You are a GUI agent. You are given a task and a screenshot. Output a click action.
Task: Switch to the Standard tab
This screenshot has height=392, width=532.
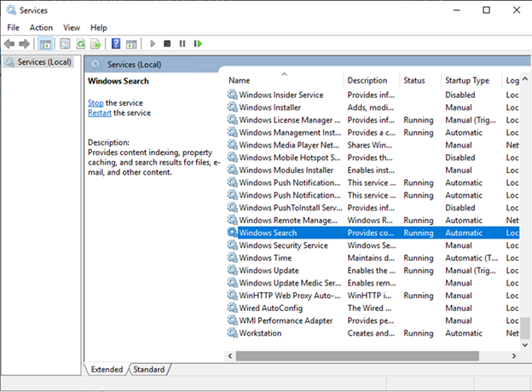[148, 369]
